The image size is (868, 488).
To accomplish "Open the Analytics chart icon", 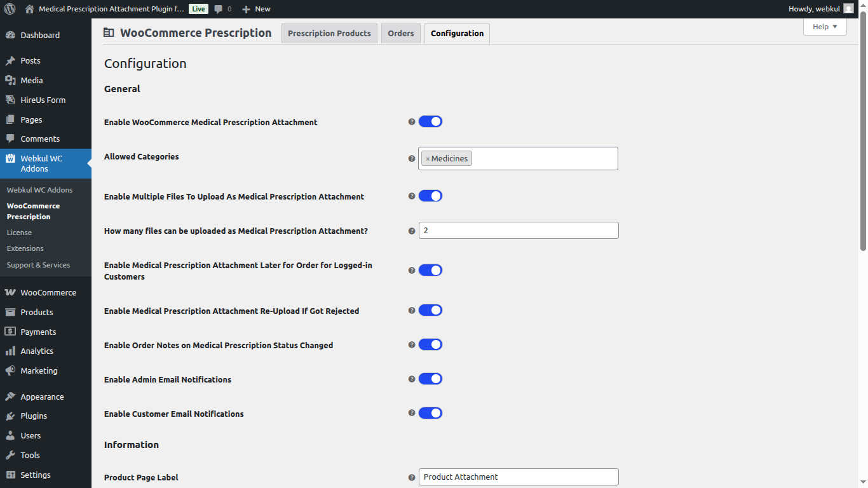I will click(x=10, y=351).
